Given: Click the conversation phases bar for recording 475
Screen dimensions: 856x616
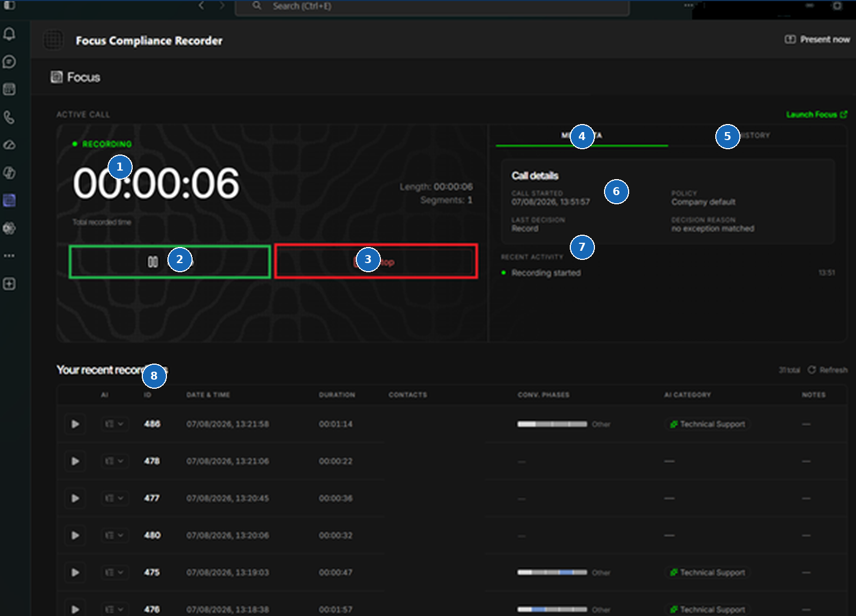Looking at the screenshot, I should (552, 572).
